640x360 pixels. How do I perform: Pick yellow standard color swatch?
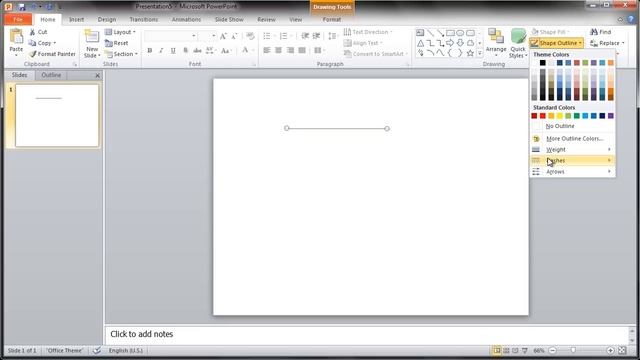pyautogui.click(x=560, y=116)
